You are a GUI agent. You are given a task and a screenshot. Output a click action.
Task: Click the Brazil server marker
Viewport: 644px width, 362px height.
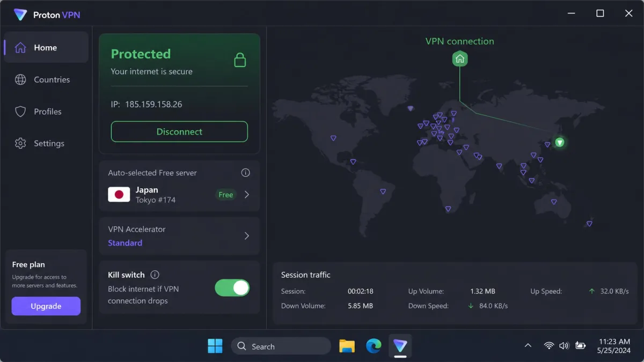pos(383,191)
